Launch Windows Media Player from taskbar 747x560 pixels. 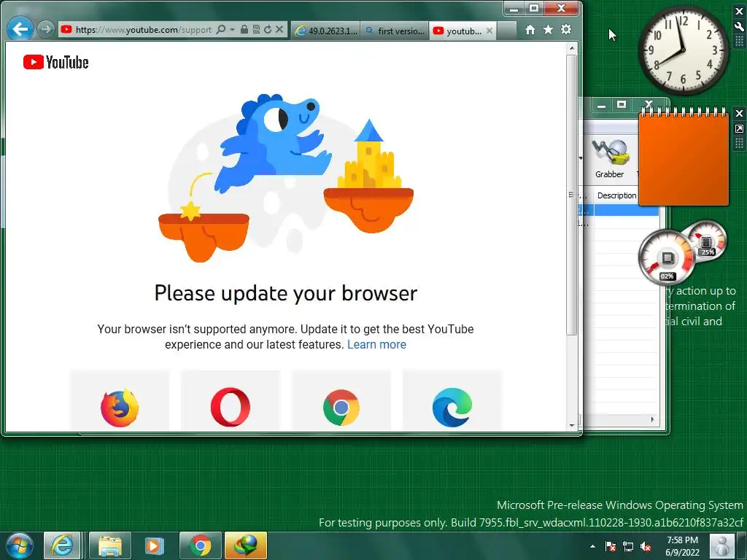click(154, 545)
